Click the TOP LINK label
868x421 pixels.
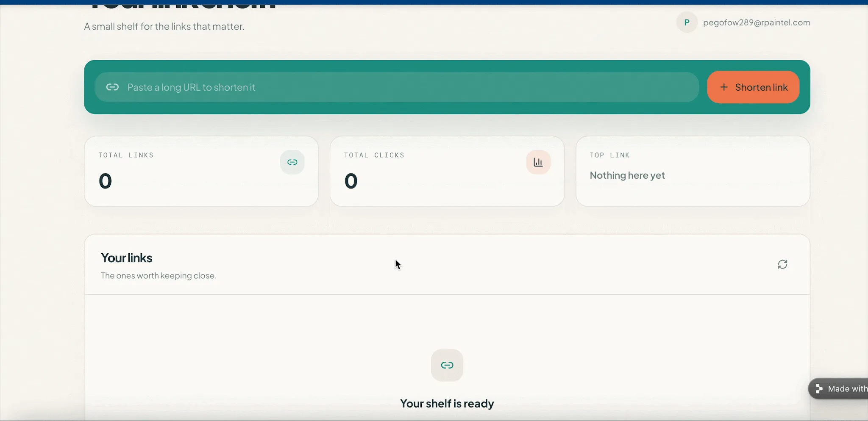[609, 155]
